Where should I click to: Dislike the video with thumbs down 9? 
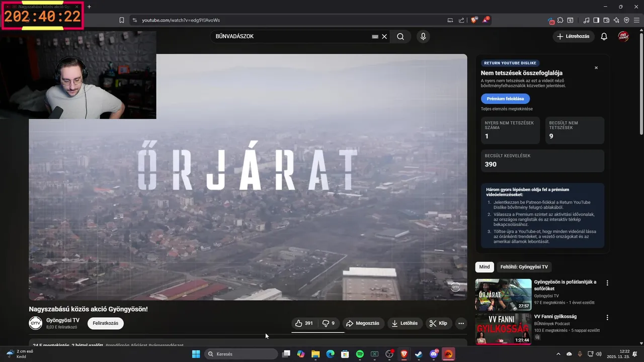pos(329,323)
